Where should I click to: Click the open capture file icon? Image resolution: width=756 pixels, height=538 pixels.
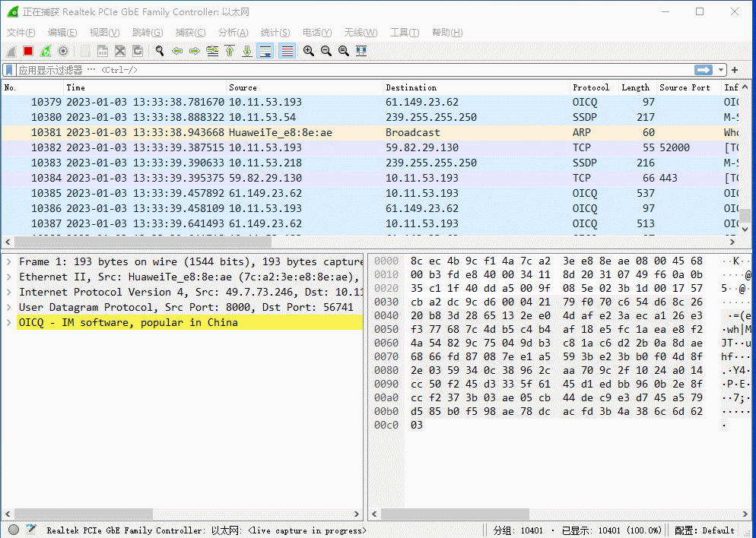click(x=85, y=51)
